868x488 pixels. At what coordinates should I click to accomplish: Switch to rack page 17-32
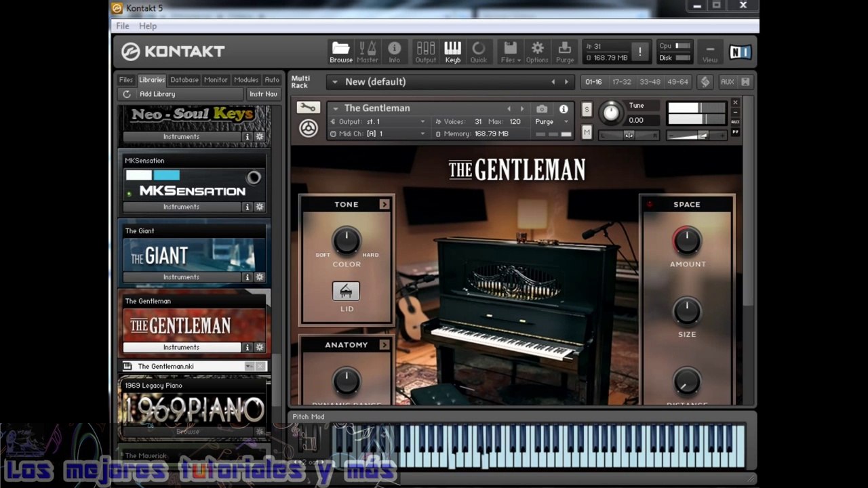click(x=622, y=82)
